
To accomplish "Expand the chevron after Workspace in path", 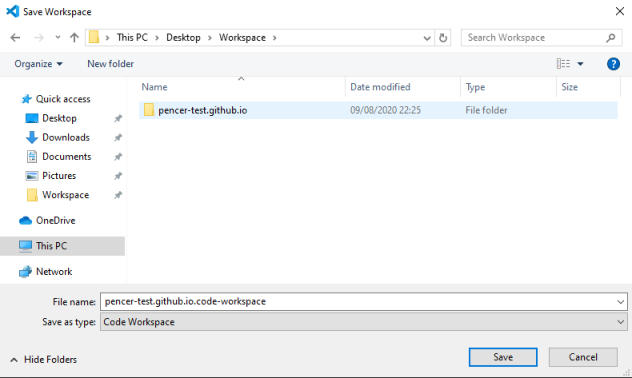I will tap(274, 38).
